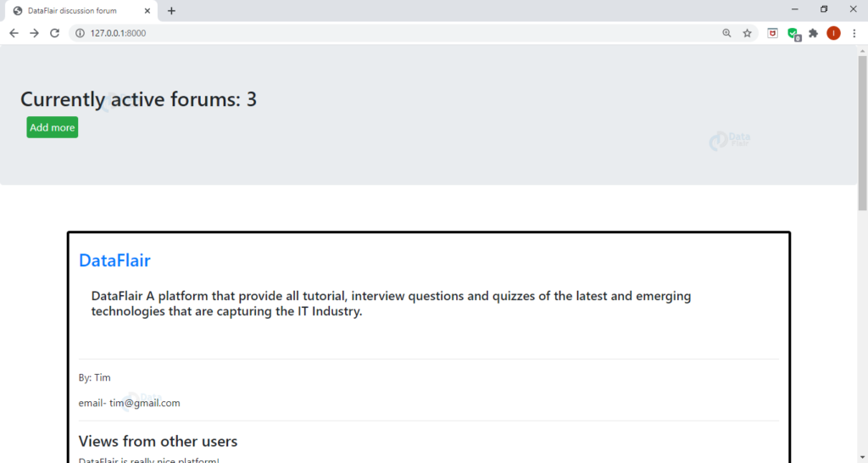868x463 pixels.
Task: Open the Extensions puzzle piece menu
Action: point(814,33)
